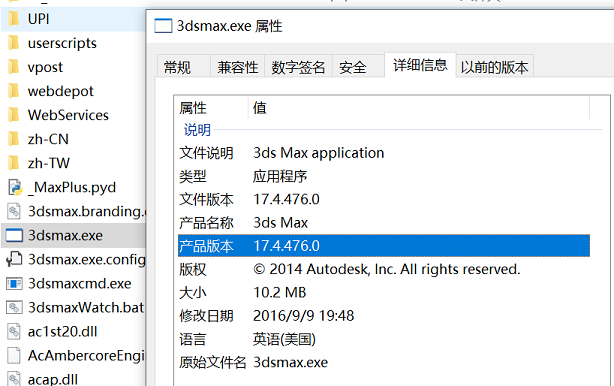The height and width of the screenshot is (386, 614).
Task: Click the value 英语(美国)
Action: [x=284, y=339]
